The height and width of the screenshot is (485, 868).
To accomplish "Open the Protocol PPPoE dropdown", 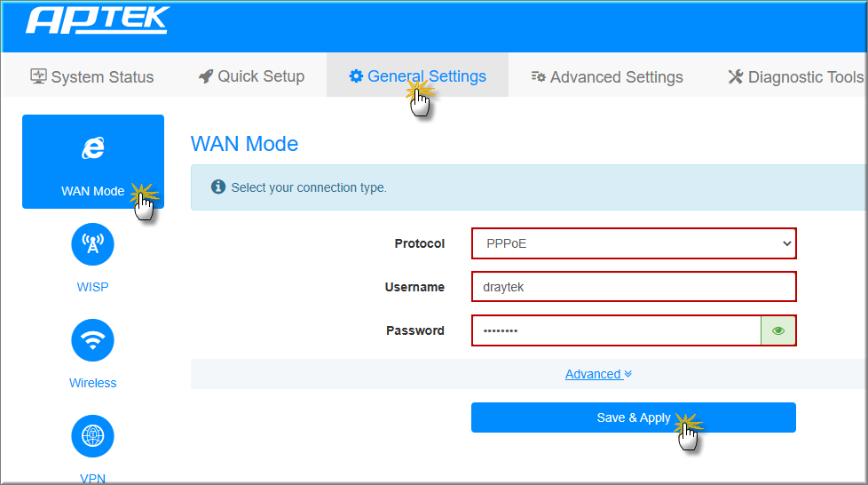I will tap(633, 243).
